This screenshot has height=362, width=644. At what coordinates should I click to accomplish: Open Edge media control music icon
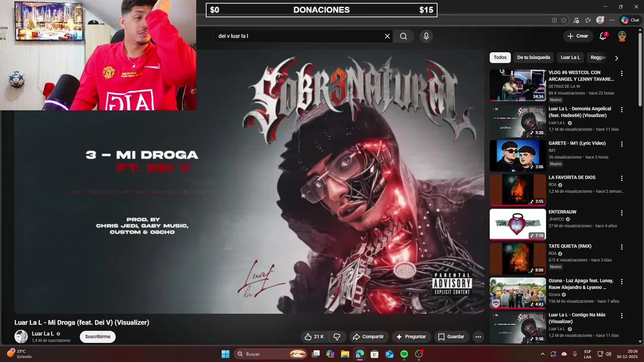pos(577,20)
